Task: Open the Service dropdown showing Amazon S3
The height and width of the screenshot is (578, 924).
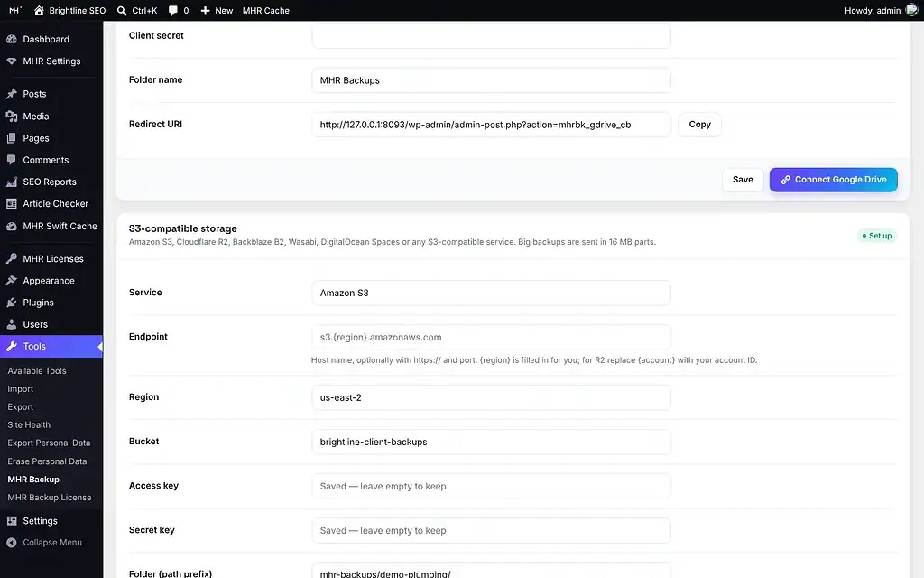Action: (491, 294)
